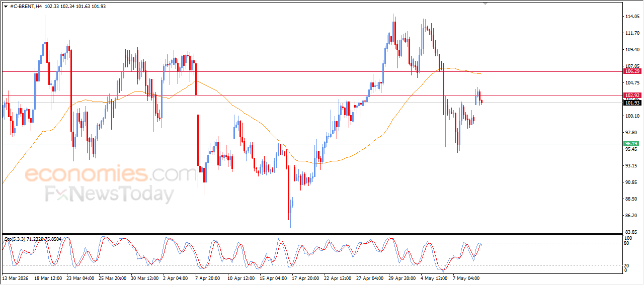Click the small triangle before #C-BRENT,H4
Viewport: 644px width, 285px height.
pyautogui.click(x=6, y=6)
